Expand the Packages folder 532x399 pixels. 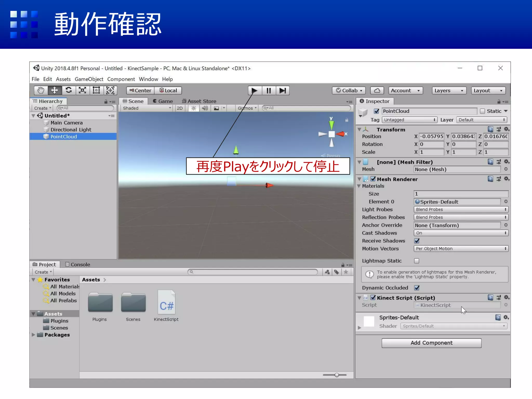coord(34,335)
